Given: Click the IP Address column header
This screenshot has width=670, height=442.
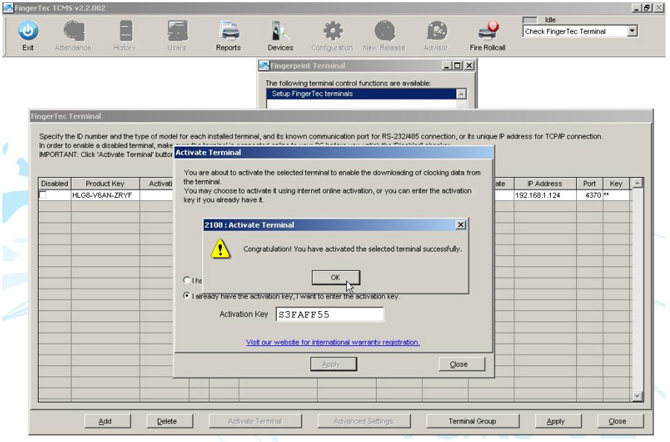Looking at the screenshot, I should pos(545,183).
